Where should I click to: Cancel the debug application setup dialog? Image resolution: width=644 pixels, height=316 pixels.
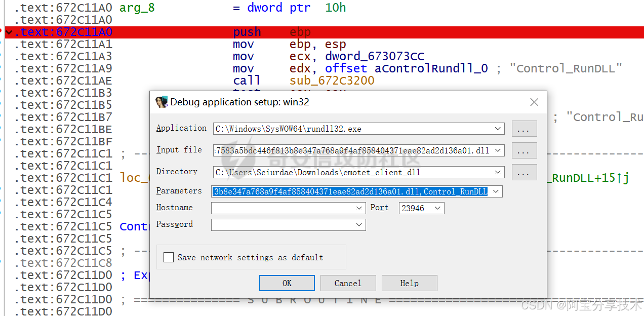click(348, 283)
